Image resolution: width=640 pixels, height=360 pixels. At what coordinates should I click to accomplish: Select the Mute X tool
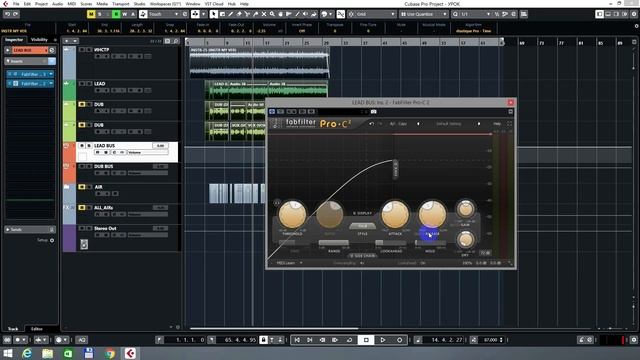[264, 14]
